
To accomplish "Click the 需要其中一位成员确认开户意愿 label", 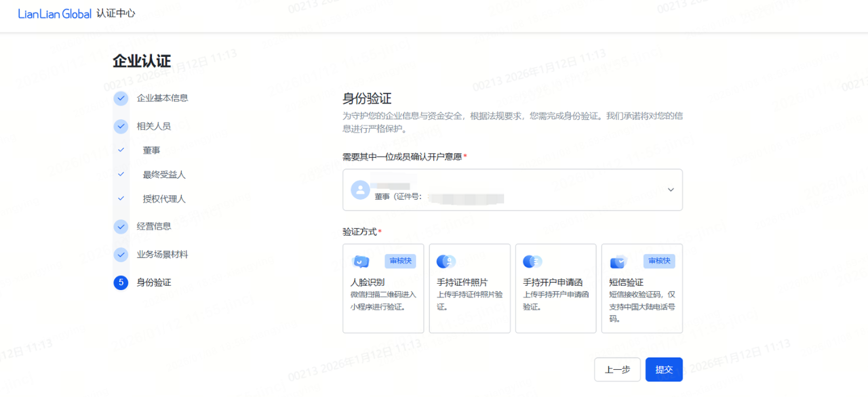I will coord(402,156).
